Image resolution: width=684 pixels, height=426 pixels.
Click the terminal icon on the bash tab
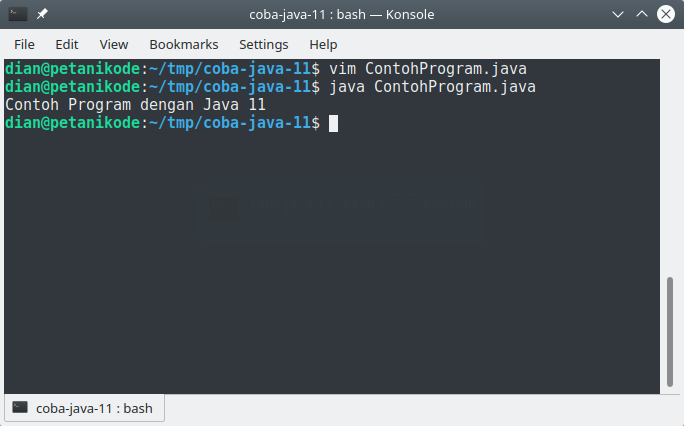[20, 407]
